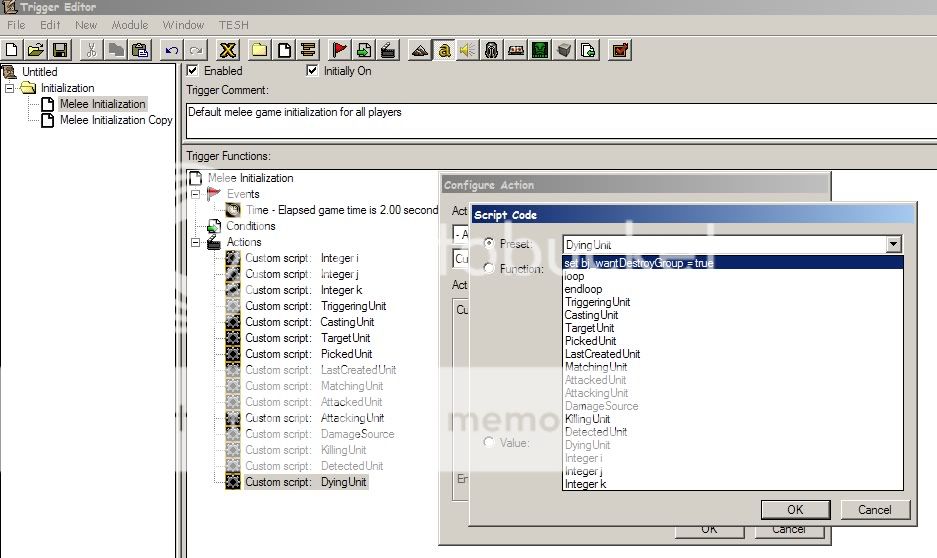Viewport: 937px width, 558px height.
Task: Choose 'loop' from preset list
Action: point(733,276)
